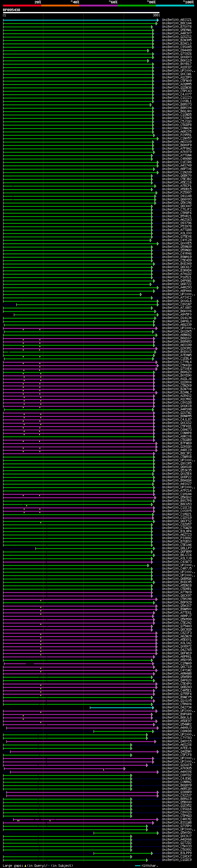Select hit label UniRef100_B3S1W8
Image resolution: width=197 pixels, height=868 pixels.
176,823
